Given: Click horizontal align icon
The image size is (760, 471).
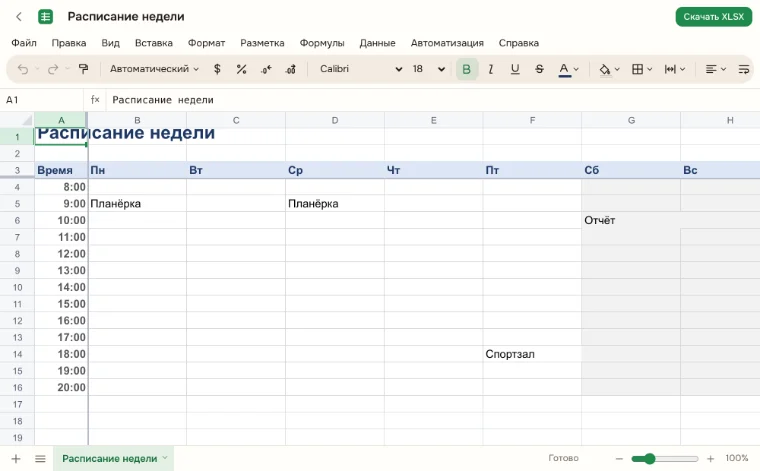Looking at the screenshot, I should pos(711,69).
